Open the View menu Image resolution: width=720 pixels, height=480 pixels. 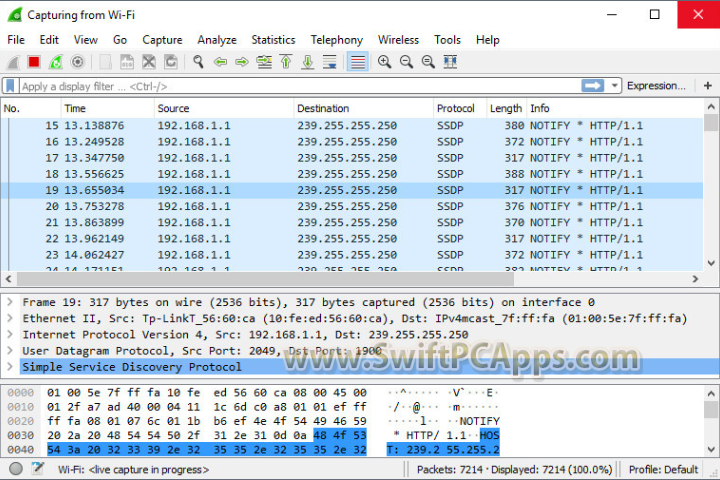86,40
